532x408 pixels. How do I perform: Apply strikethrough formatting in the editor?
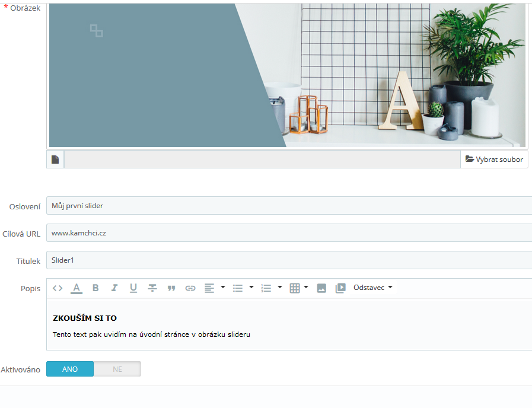click(x=152, y=288)
